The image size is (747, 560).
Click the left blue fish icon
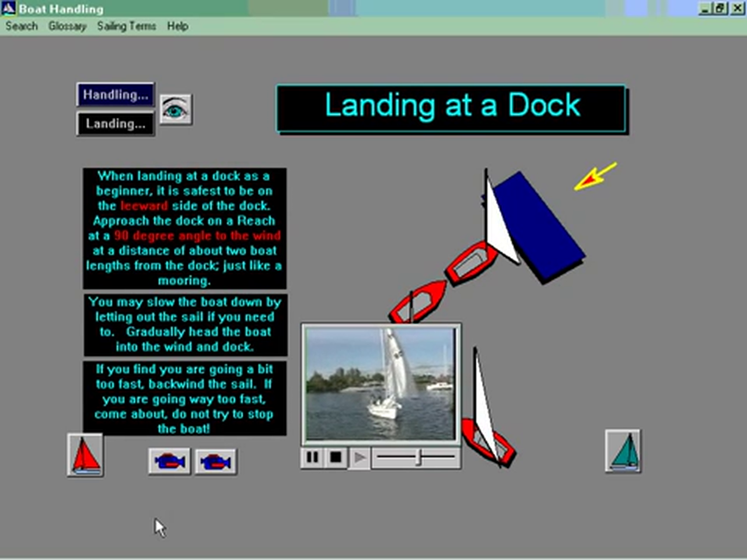pos(169,462)
